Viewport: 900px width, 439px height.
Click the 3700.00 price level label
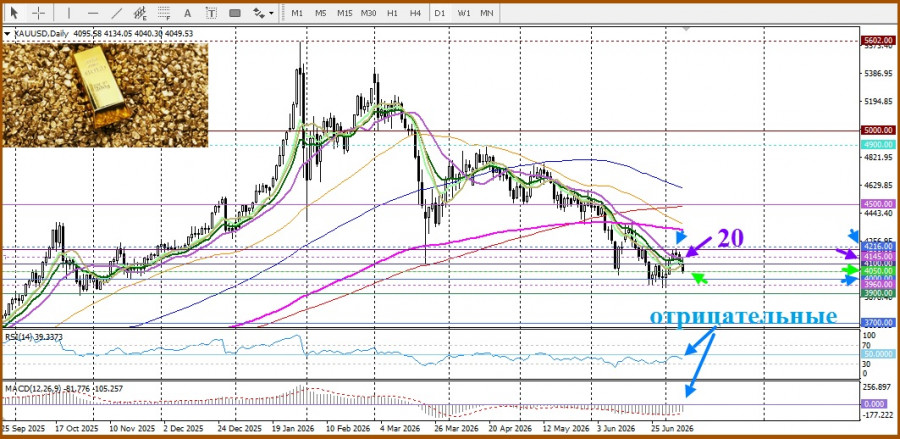(878, 323)
